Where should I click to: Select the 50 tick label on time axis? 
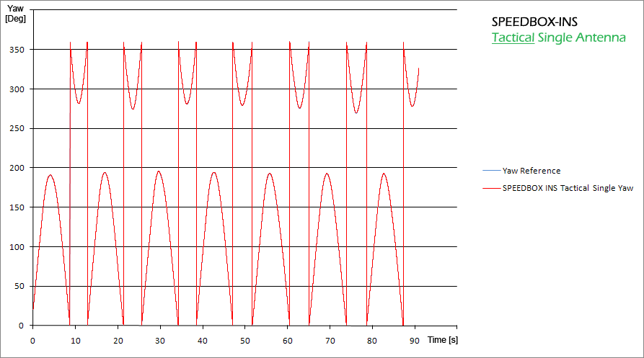coord(244,339)
